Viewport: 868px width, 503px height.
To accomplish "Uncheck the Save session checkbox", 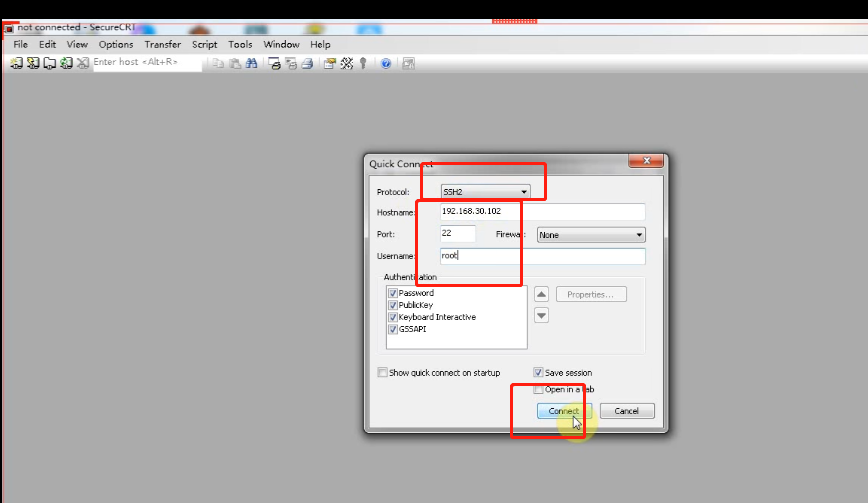I will pyautogui.click(x=538, y=372).
